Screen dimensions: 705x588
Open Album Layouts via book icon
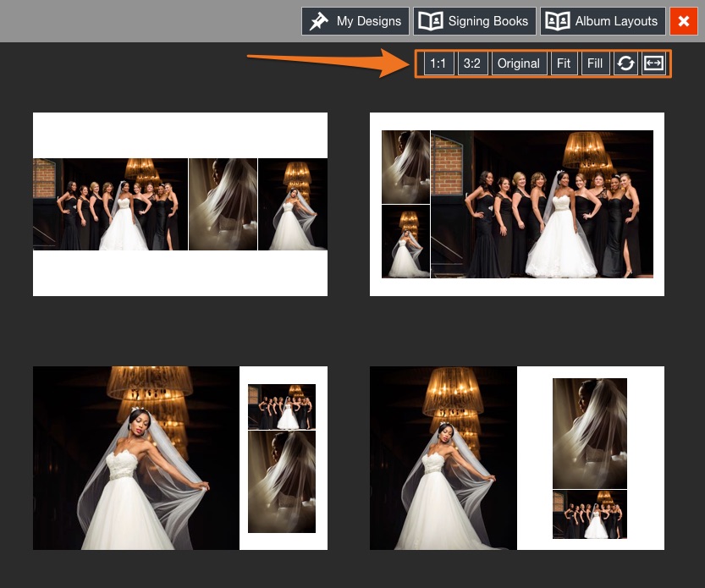point(558,21)
